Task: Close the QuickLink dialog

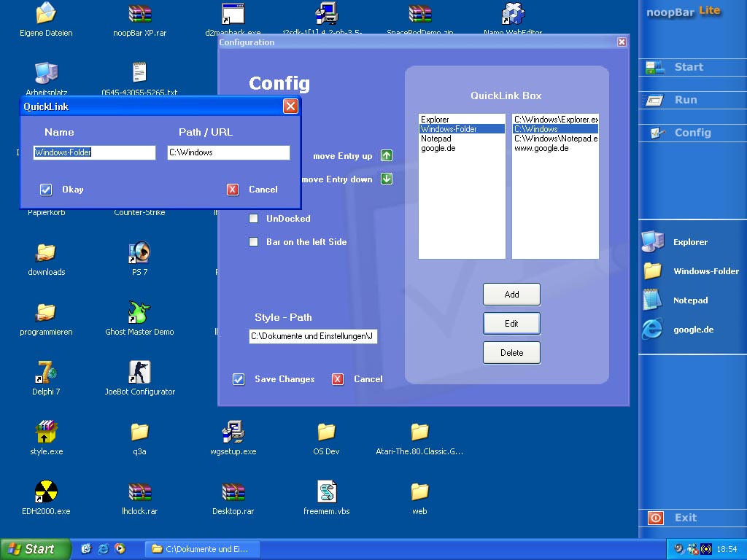Action: pyautogui.click(x=290, y=106)
